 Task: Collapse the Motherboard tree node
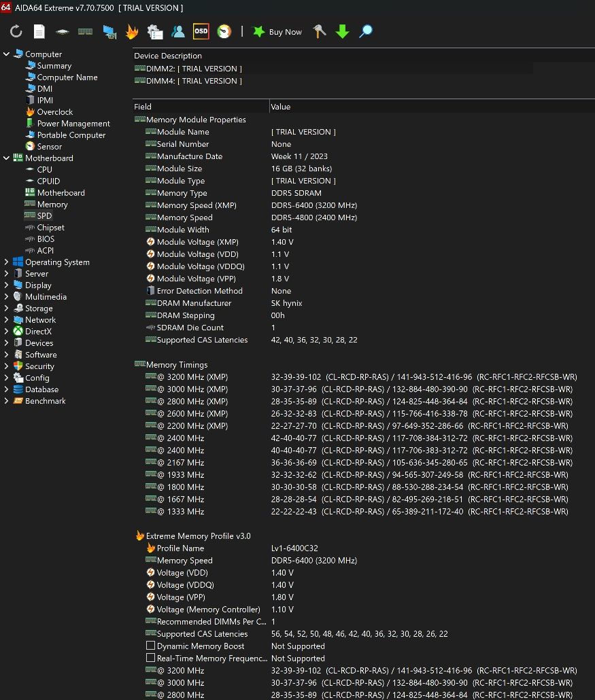tap(6, 158)
